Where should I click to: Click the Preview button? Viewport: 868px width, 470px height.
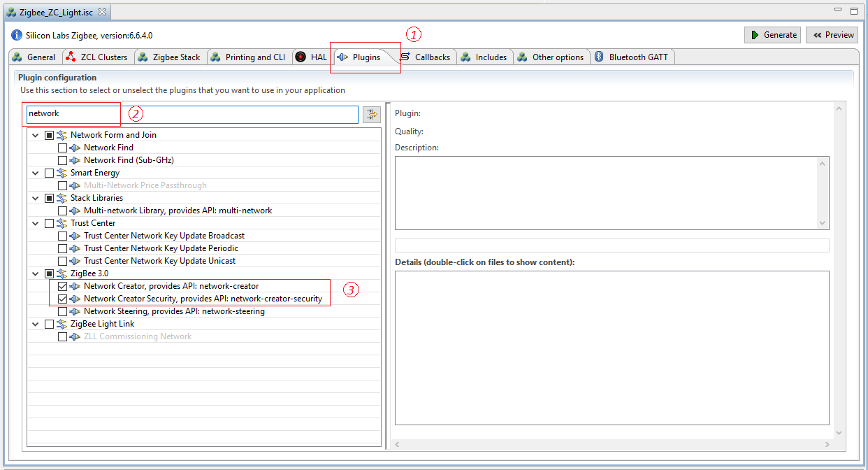832,35
